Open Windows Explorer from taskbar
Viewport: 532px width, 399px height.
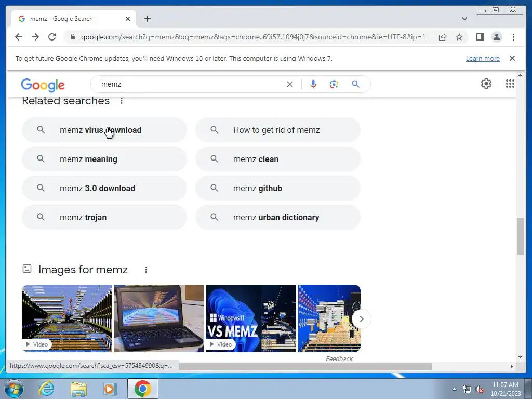click(78, 389)
